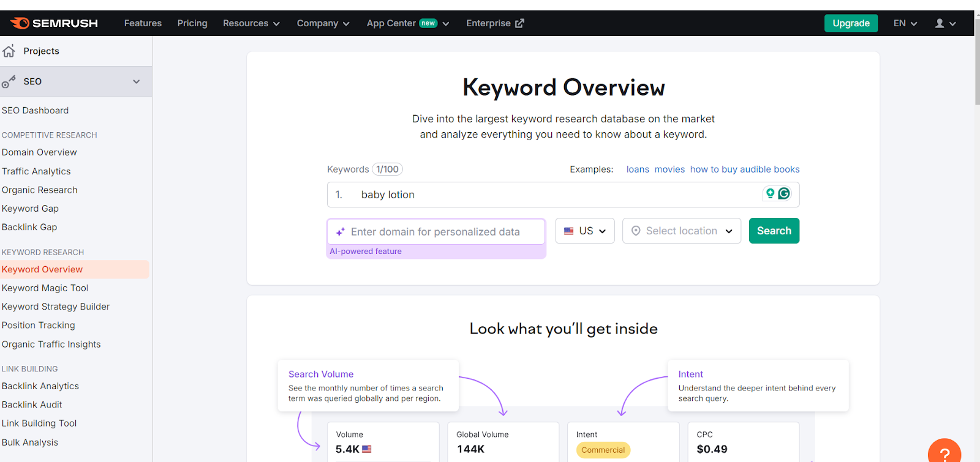
Task: Click the 'Intent' tooltip heading
Action: point(691,374)
